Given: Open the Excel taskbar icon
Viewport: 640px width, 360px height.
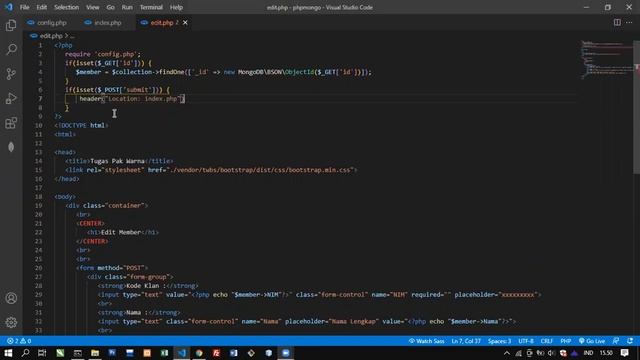Looking at the screenshot, I should [x=164, y=353].
